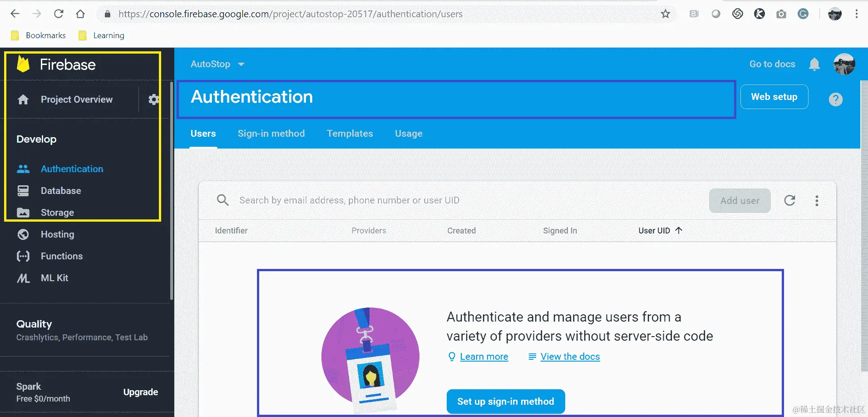Click the browser address bar URL

tap(291, 14)
